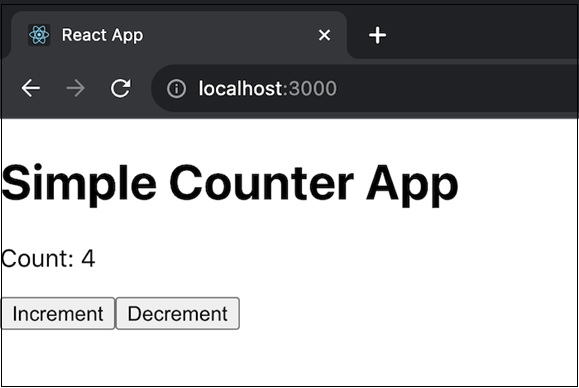
Task: Click the Count: 4 text
Action: tap(48, 258)
